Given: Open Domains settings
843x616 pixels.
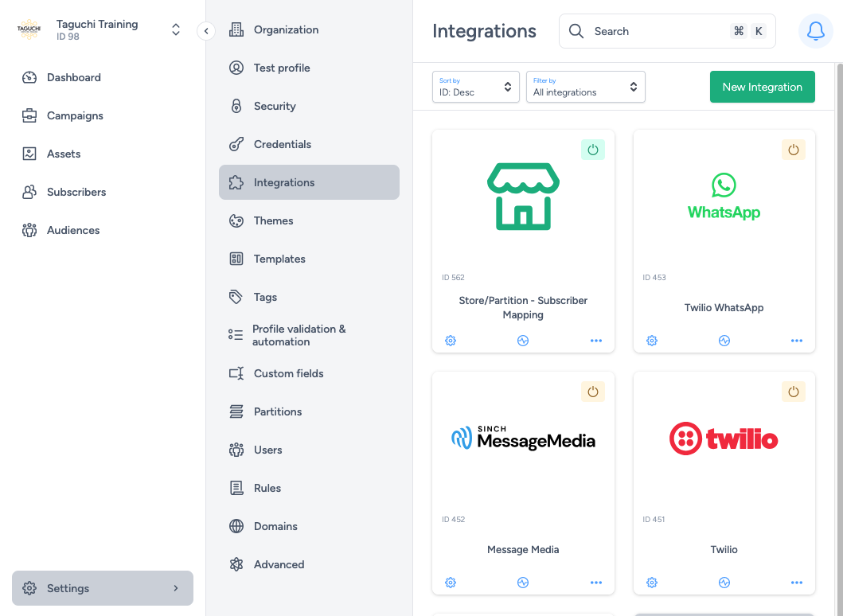Looking at the screenshot, I should click(309, 526).
